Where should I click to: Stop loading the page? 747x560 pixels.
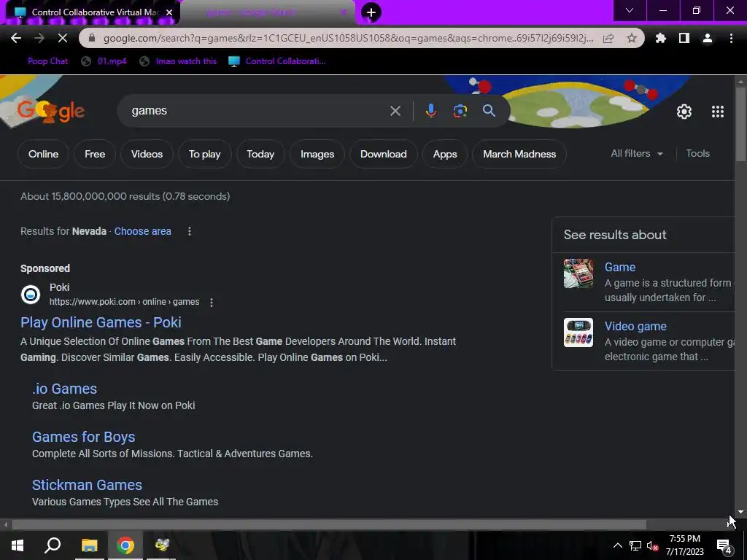click(63, 38)
